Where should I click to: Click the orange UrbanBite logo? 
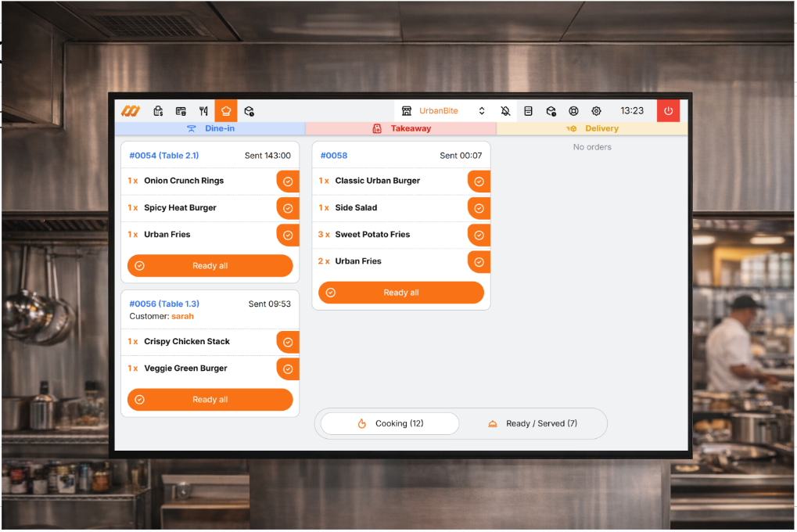click(131, 110)
